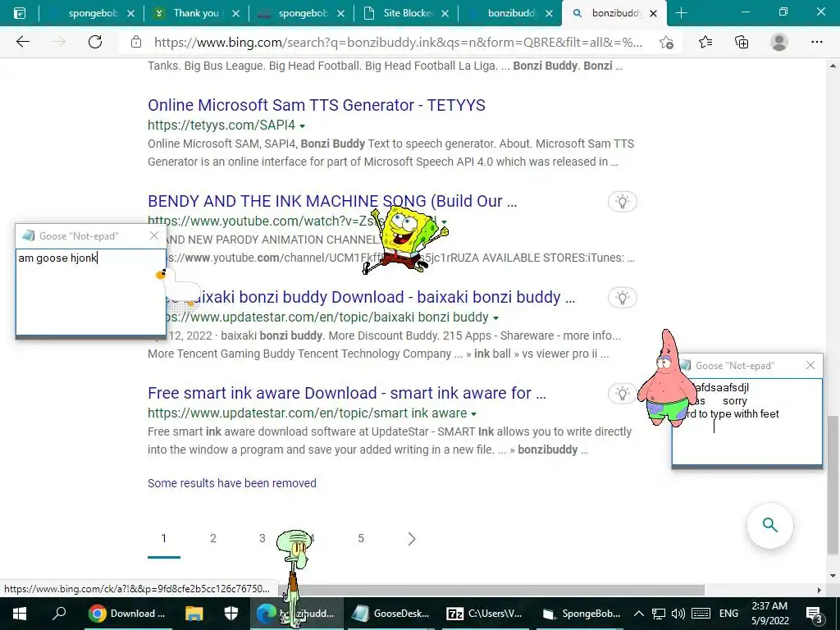Viewport: 840px width, 630px height.
Task: Open the browser profile avatar
Action: point(779,42)
